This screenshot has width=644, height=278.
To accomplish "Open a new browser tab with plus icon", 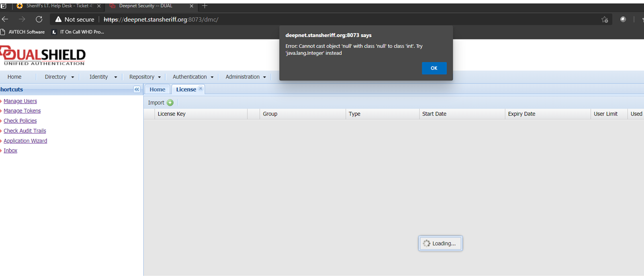I will pyautogui.click(x=205, y=6).
